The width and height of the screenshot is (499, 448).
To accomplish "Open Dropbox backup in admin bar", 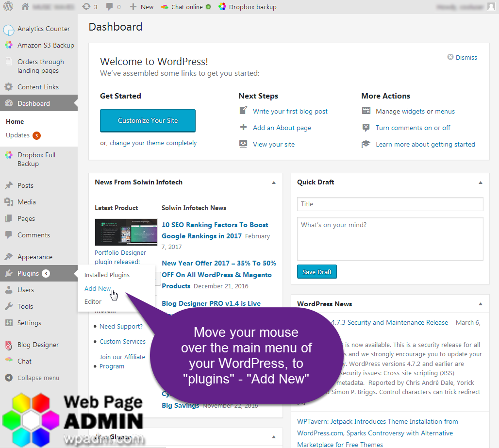I will click(247, 7).
